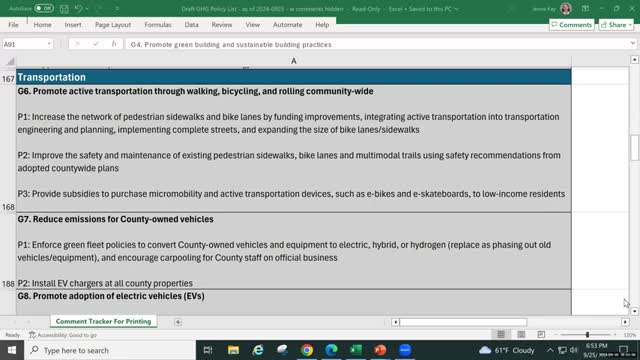Click the zoom percentage 120% label

[x=629, y=335]
